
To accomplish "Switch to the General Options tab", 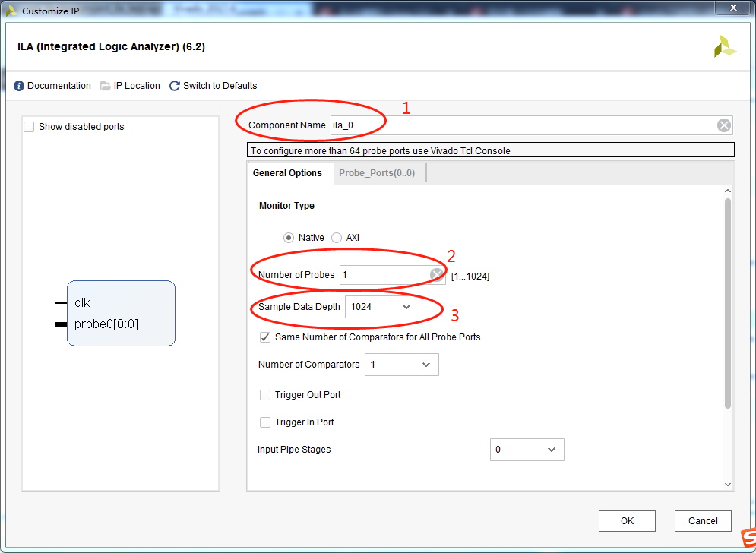I will [287, 173].
